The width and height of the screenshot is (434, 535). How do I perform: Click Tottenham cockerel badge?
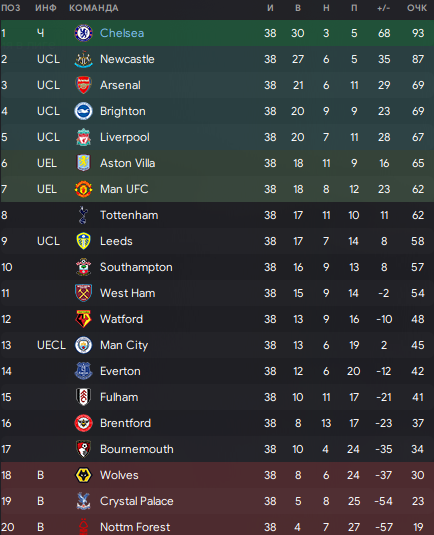coord(83,215)
